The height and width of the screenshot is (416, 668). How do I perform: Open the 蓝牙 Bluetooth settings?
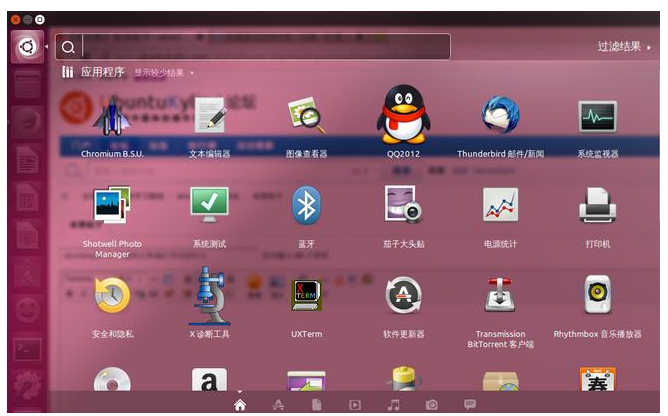click(306, 205)
